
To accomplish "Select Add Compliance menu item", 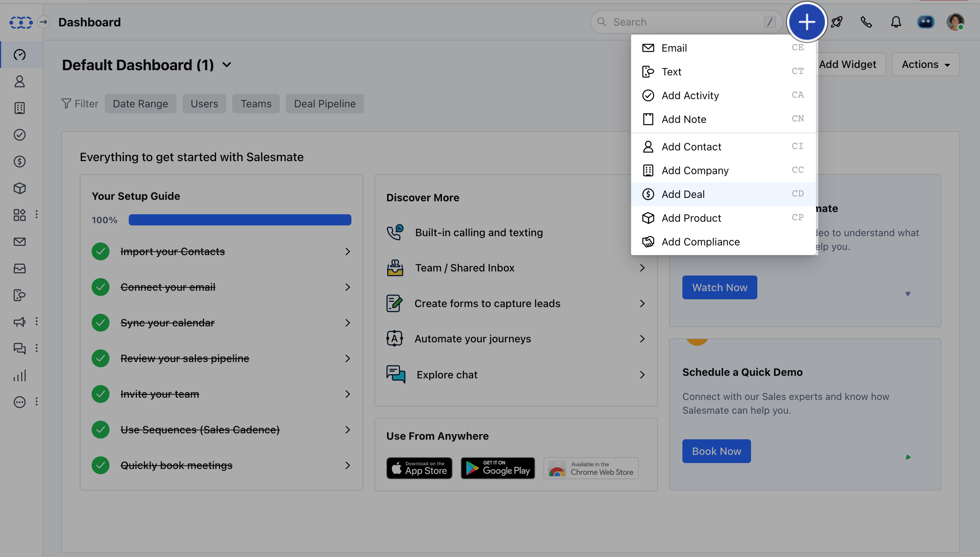I will (723, 242).
